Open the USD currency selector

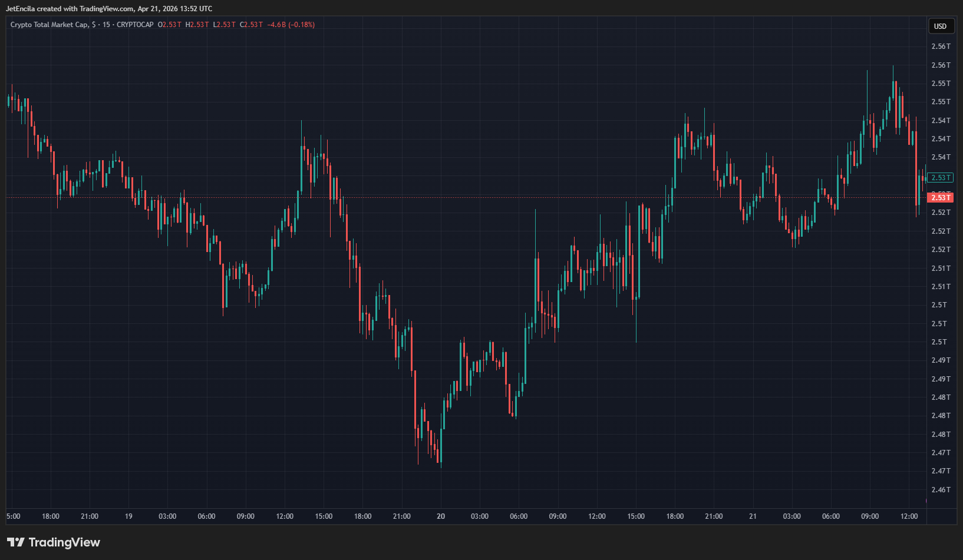tap(940, 26)
